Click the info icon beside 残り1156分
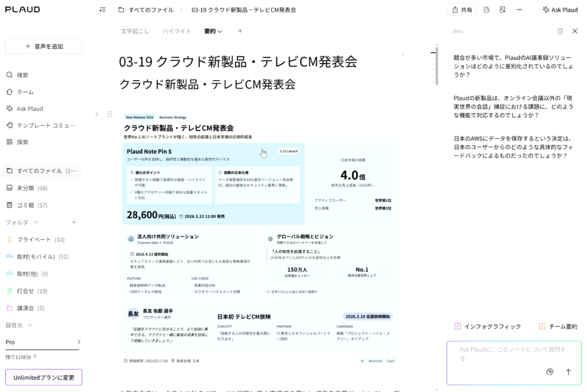The image size is (587, 392). coord(35,357)
